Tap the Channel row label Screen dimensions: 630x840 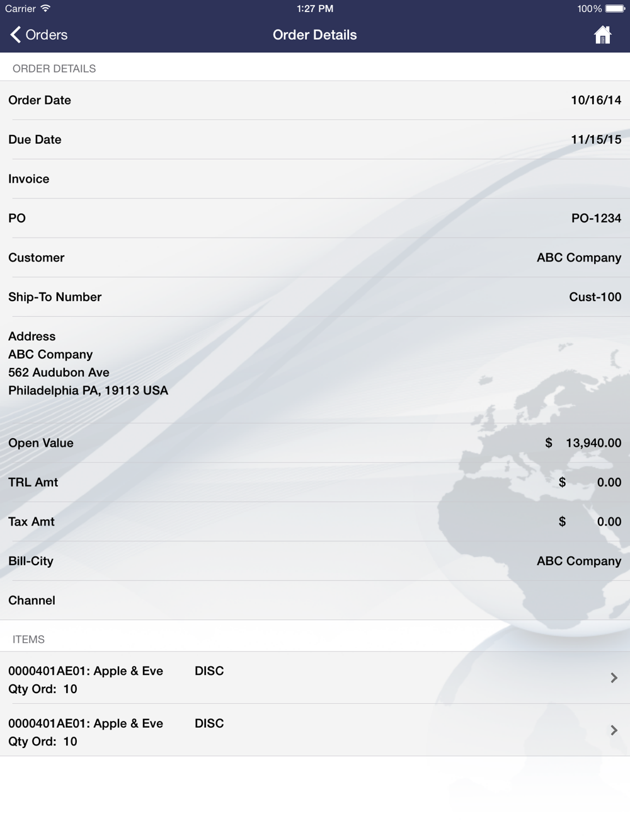click(x=31, y=601)
